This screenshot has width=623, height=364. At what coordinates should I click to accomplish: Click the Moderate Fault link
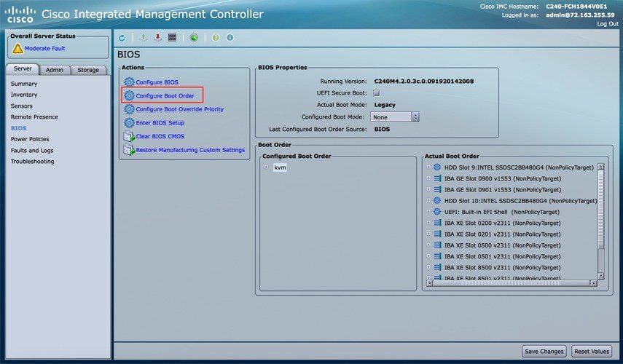pos(45,49)
